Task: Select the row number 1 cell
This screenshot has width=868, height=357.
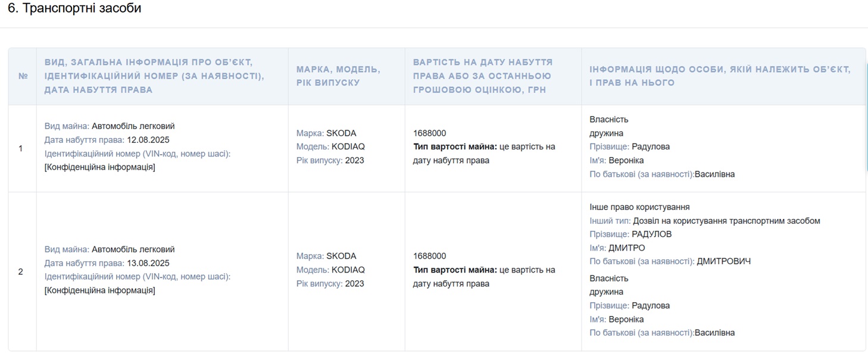Action: (x=21, y=148)
